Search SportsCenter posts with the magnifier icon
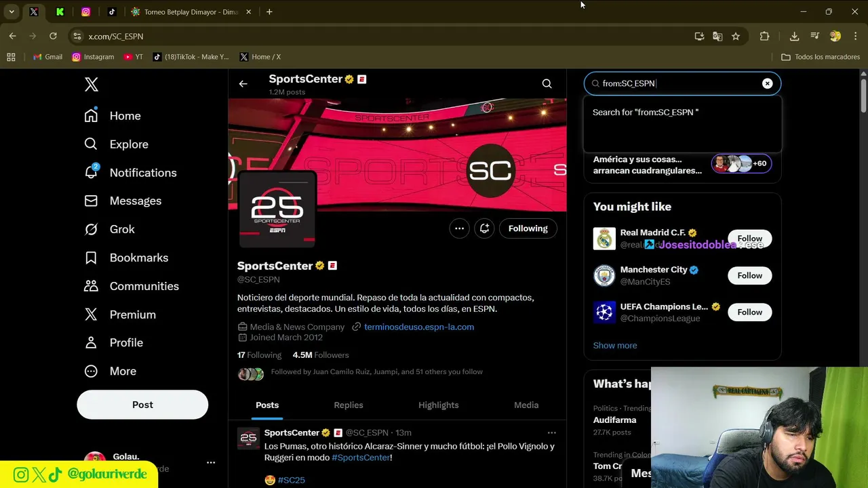The height and width of the screenshot is (488, 868). coord(547,84)
